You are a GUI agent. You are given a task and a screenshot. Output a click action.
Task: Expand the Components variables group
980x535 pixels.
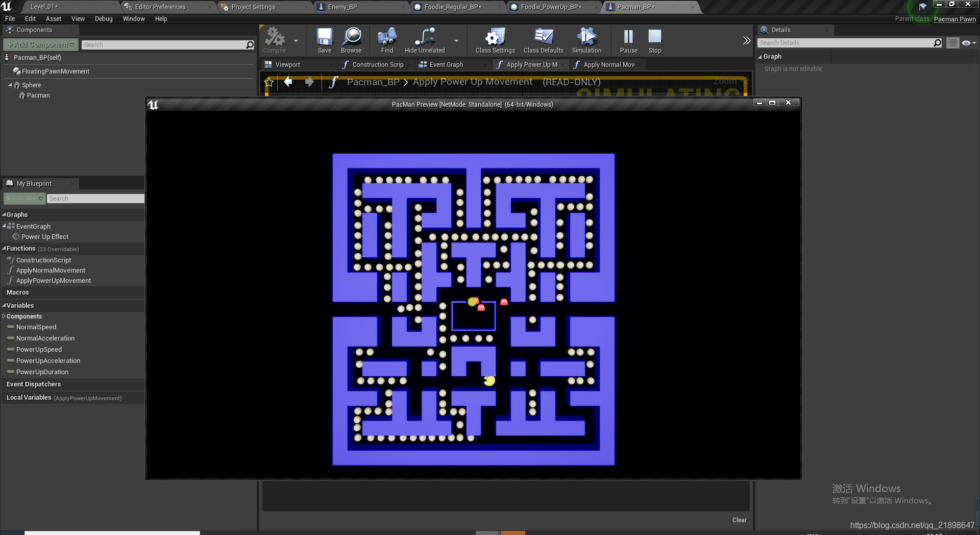pyautogui.click(x=4, y=317)
